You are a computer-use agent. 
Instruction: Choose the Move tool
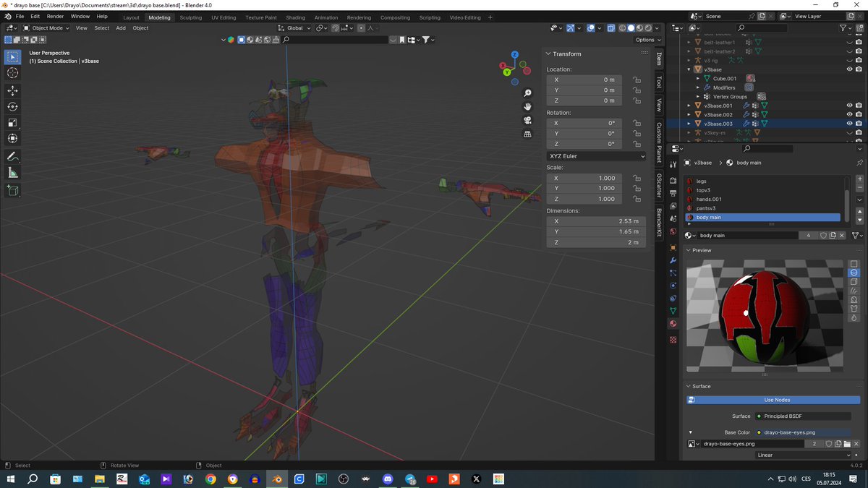[x=12, y=90]
